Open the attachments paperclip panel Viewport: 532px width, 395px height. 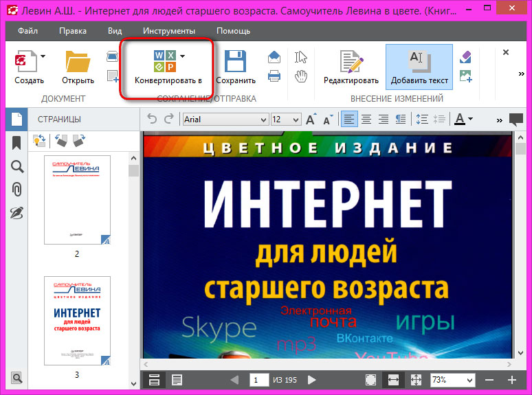tap(17, 190)
